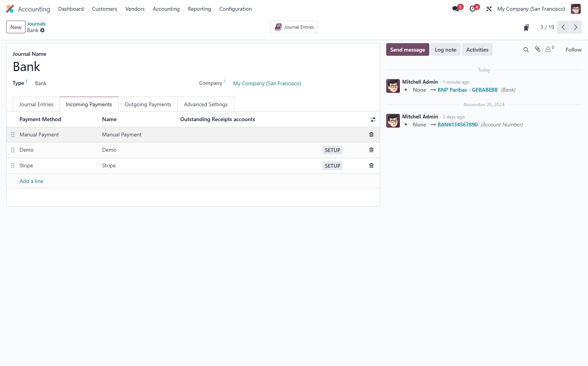
Task: Delete the Manual Payment line with trash icon
Action: 371,134
